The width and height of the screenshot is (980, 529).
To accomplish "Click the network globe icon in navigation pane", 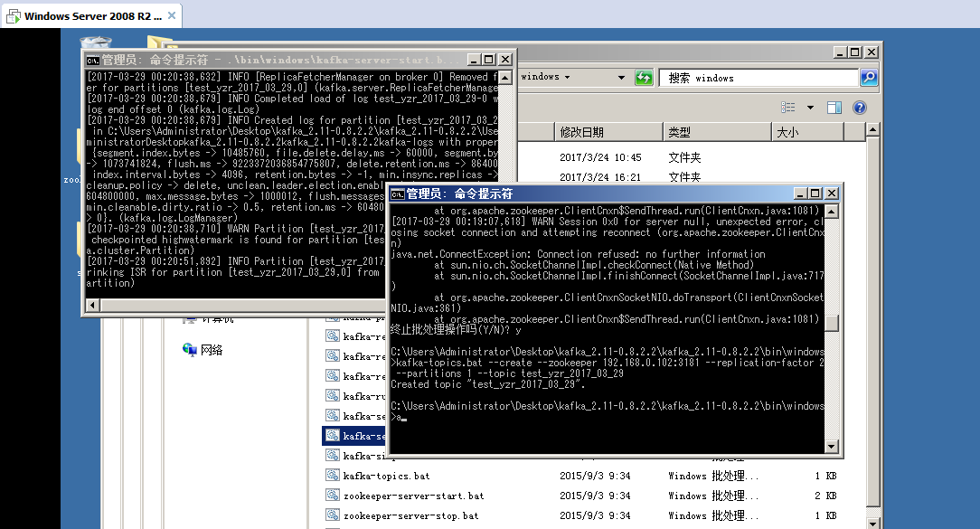I will (x=189, y=350).
